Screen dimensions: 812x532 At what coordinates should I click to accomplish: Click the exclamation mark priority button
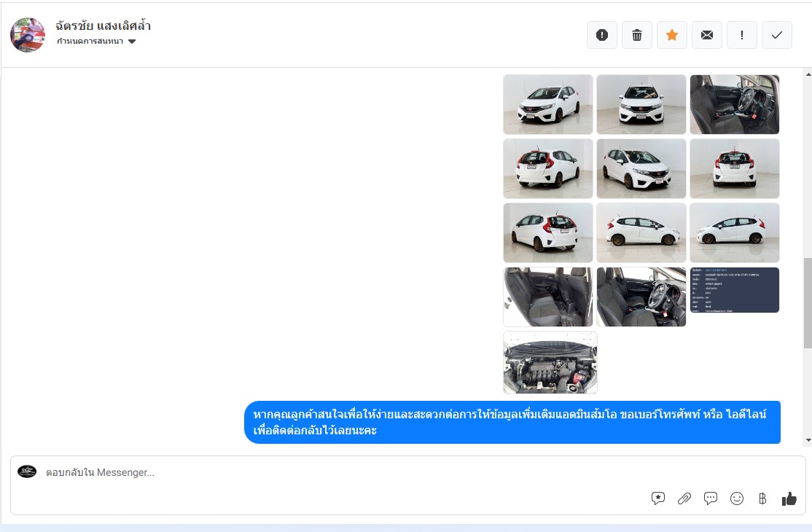[741, 35]
